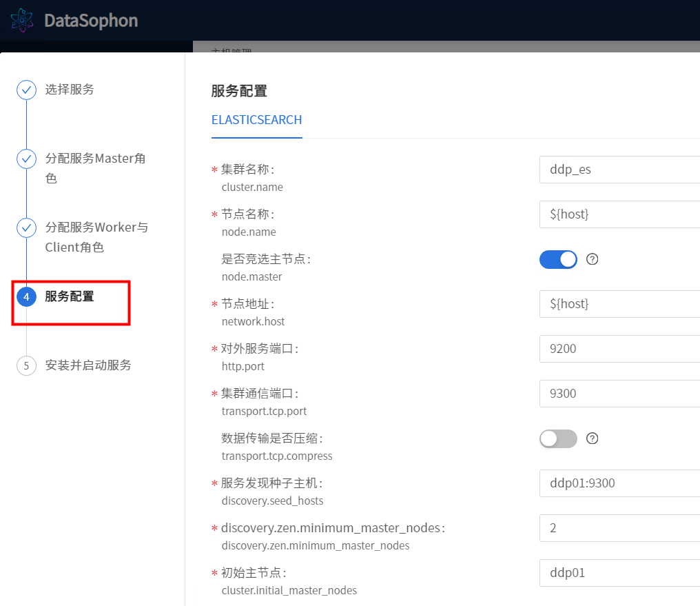This screenshot has height=606, width=700.
Task: Edit the minimum_master_nodes field showing 2
Action: tap(619, 528)
